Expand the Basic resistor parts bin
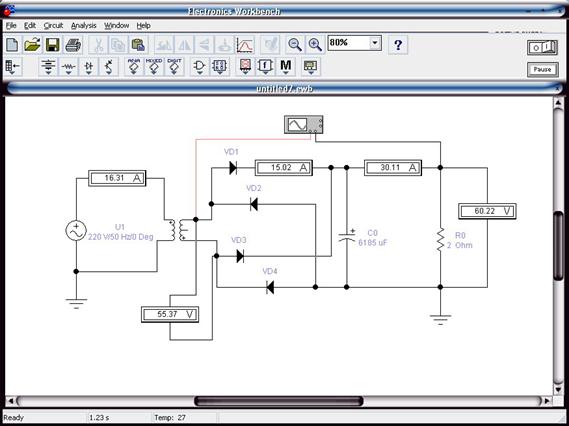The height and width of the screenshot is (426, 569). click(x=68, y=67)
